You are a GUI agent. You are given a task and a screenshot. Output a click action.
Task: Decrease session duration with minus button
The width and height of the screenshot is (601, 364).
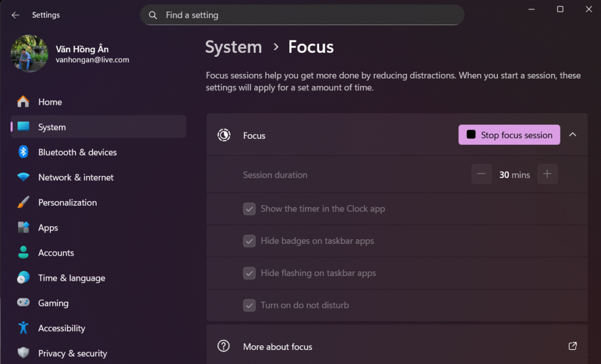coord(481,175)
